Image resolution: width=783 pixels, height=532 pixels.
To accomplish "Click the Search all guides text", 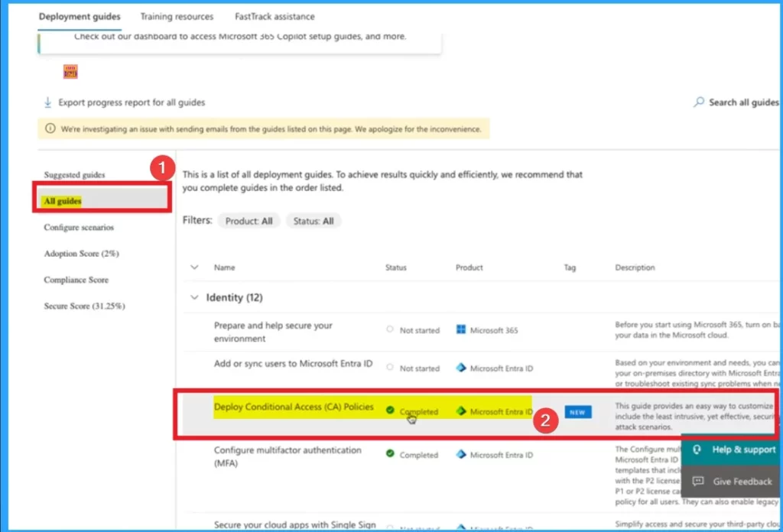I will pos(743,102).
